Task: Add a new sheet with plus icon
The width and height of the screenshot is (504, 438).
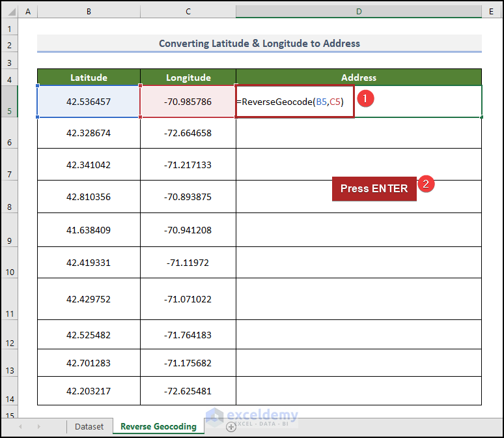Action: tap(231, 427)
